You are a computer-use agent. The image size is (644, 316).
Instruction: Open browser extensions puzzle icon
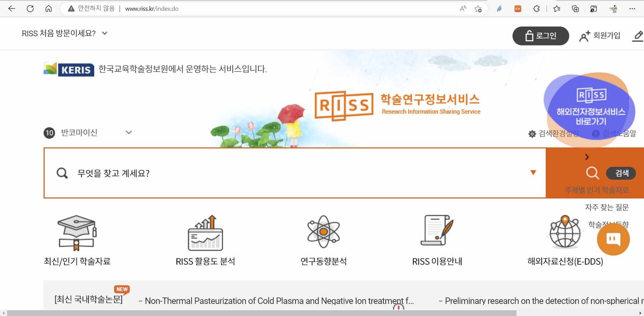pyautogui.click(x=536, y=8)
